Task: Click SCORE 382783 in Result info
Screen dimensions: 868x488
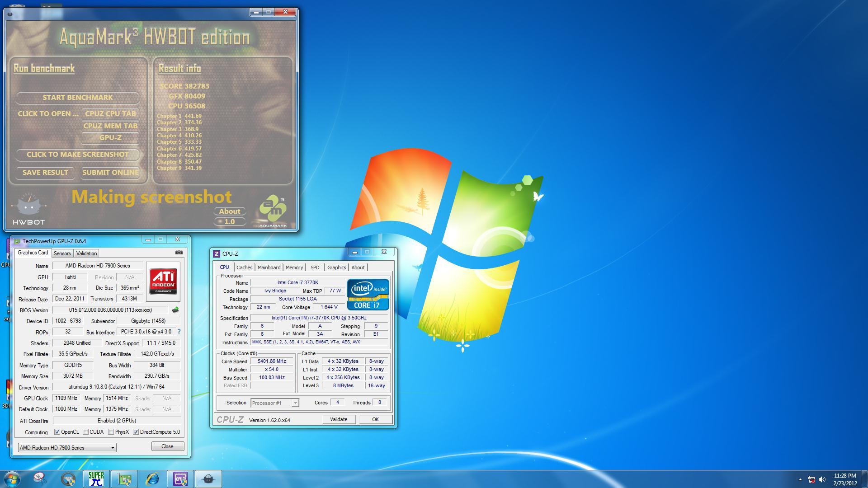Action: [184, 86]
